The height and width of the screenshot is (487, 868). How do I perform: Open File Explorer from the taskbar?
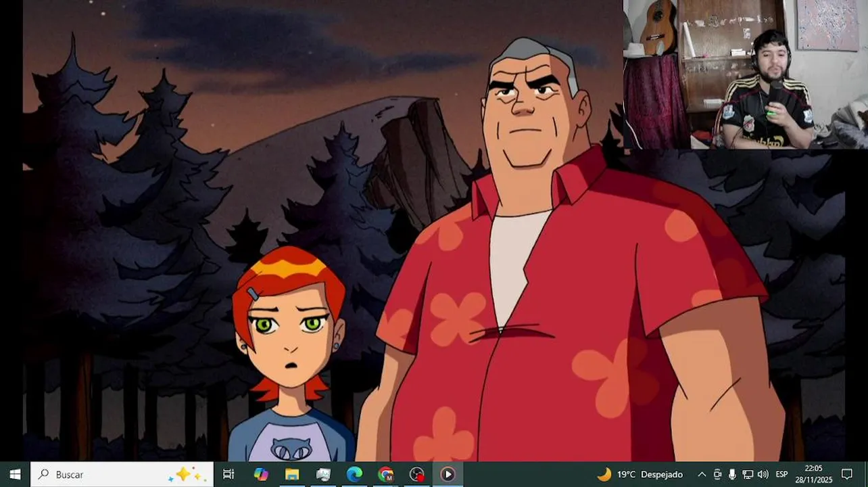click(292, 474)
